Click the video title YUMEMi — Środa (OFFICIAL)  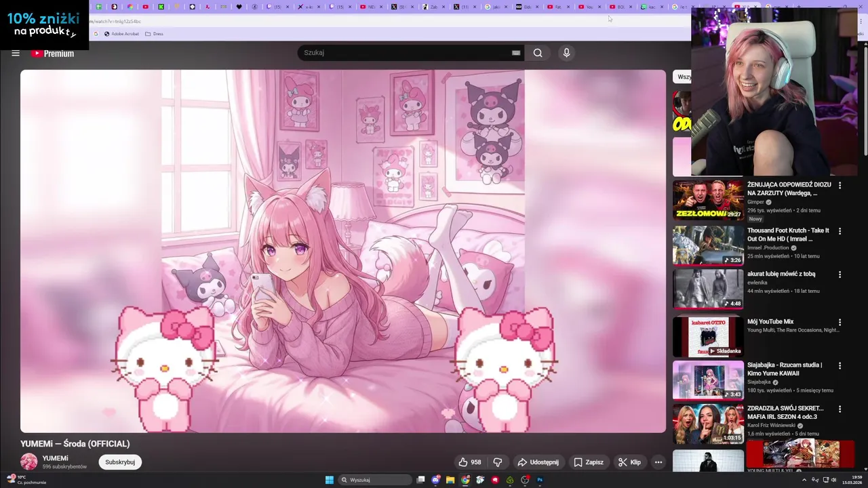[75, 444]
